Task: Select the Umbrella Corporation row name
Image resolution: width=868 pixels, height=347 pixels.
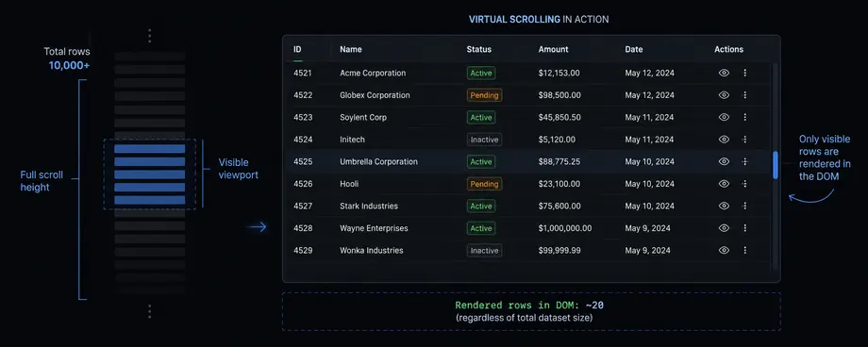Action: [x=378, y=161]
